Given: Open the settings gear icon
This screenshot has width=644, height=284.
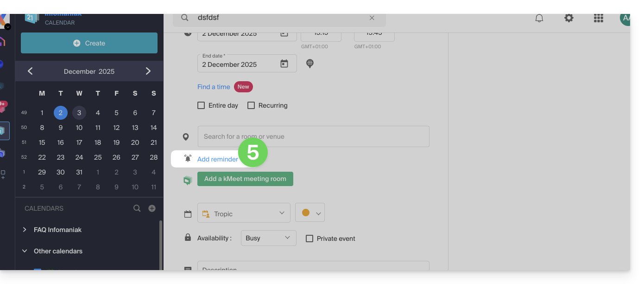Looking at the screenshot, I should click(x=568, y=18).
